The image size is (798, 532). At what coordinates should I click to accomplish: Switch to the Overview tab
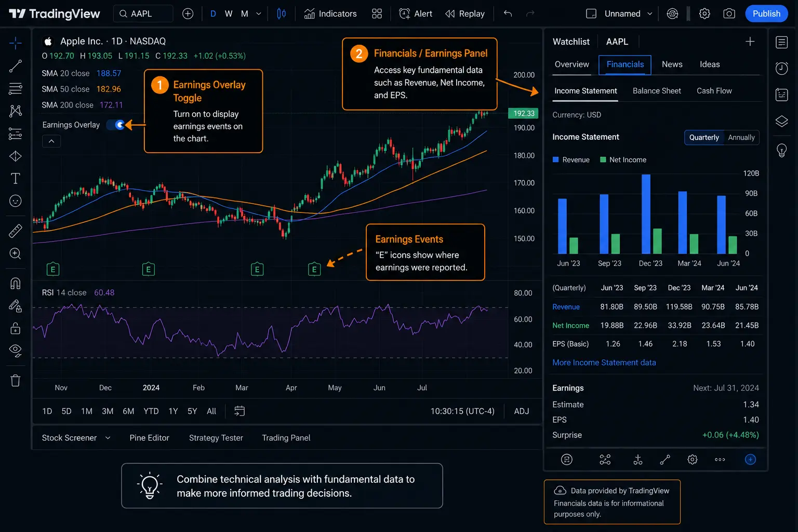(x=572, y=64)
